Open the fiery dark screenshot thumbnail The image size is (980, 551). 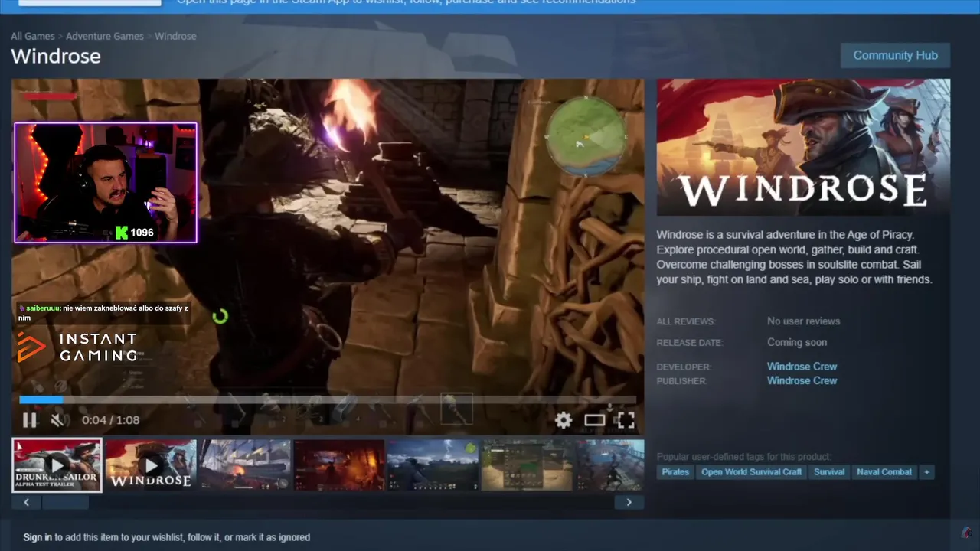tap(339, 465)
